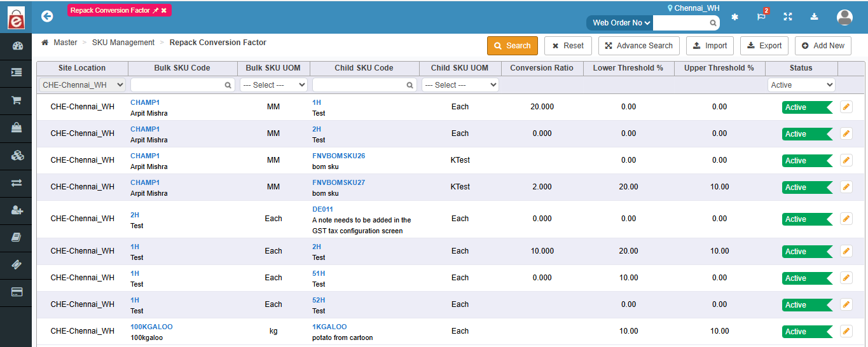Click the 20.000 conversion ratio cell

(x=542, y=107)
